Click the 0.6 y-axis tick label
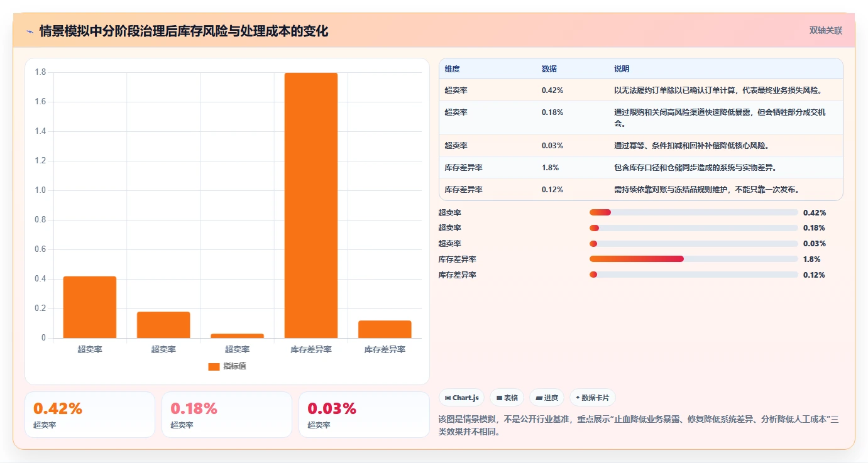Viewport: 868px width, 463px height. 40,249
